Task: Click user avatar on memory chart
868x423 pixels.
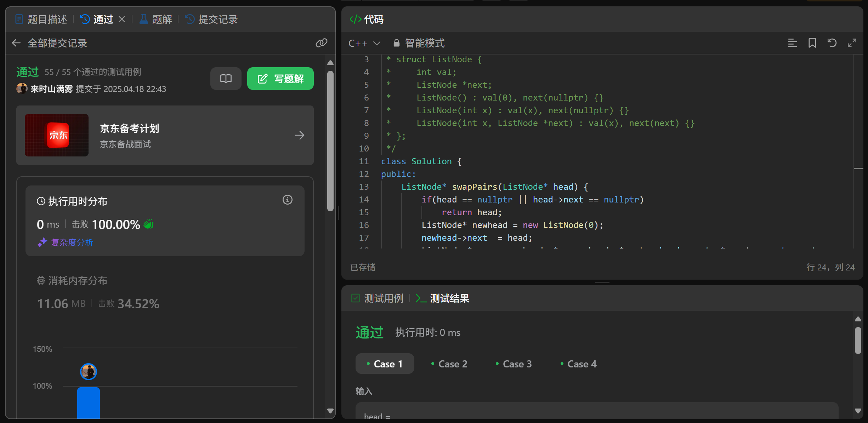Action: point(89,372)
